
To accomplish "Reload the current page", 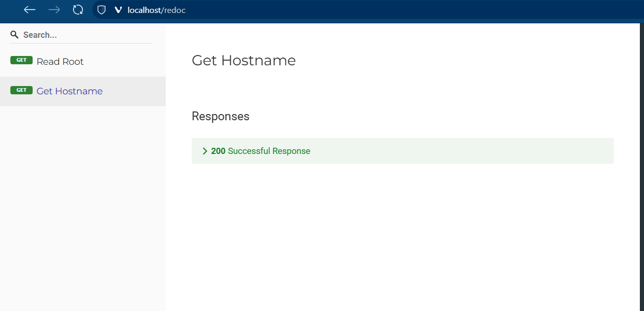I will pyautogui.click(x=78, y=10).
